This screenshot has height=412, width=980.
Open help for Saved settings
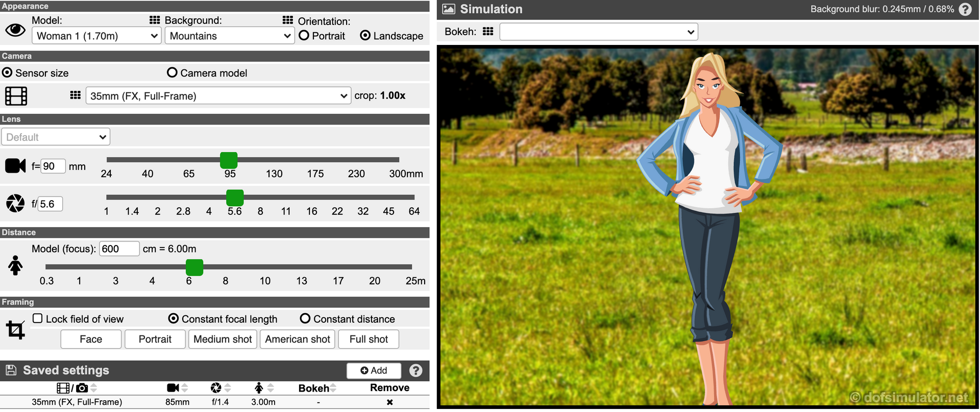click(416, 370)
